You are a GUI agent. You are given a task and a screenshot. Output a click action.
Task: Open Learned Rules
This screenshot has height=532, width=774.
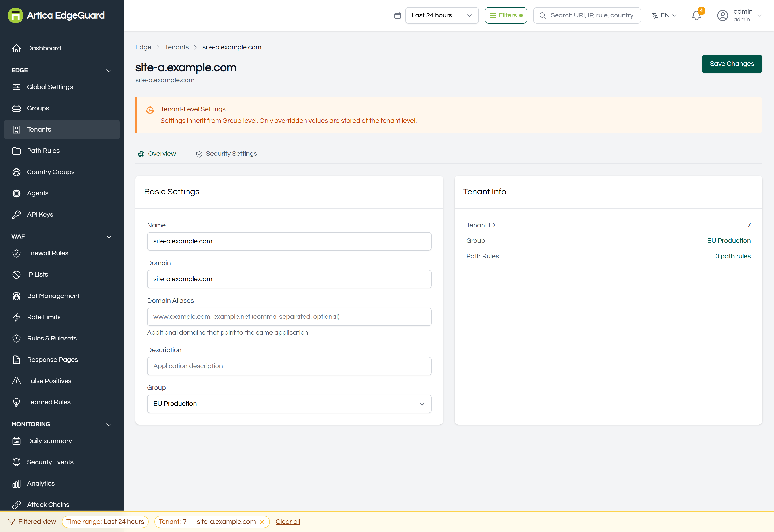[x=62, y=402]
